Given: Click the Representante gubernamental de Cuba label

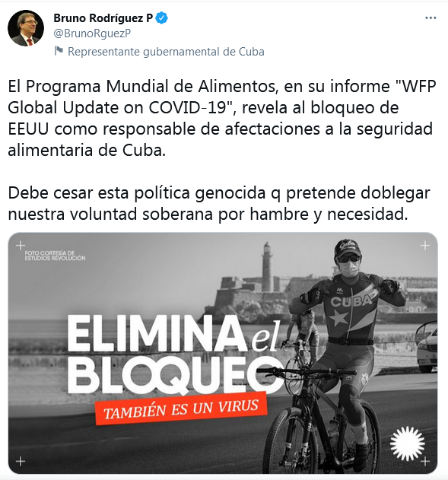Looking at the screenshot, I should tap(166, 52).
